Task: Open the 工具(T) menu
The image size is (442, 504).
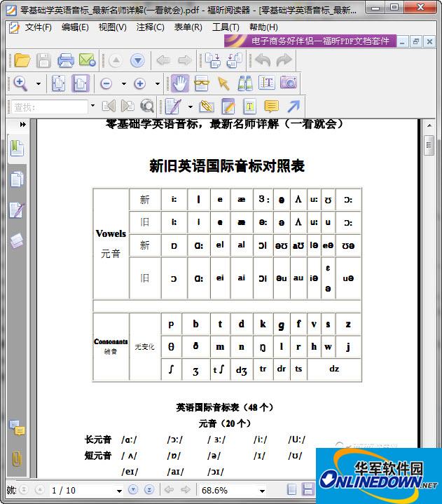Action: pyautogui.click(x=226, y=27)
